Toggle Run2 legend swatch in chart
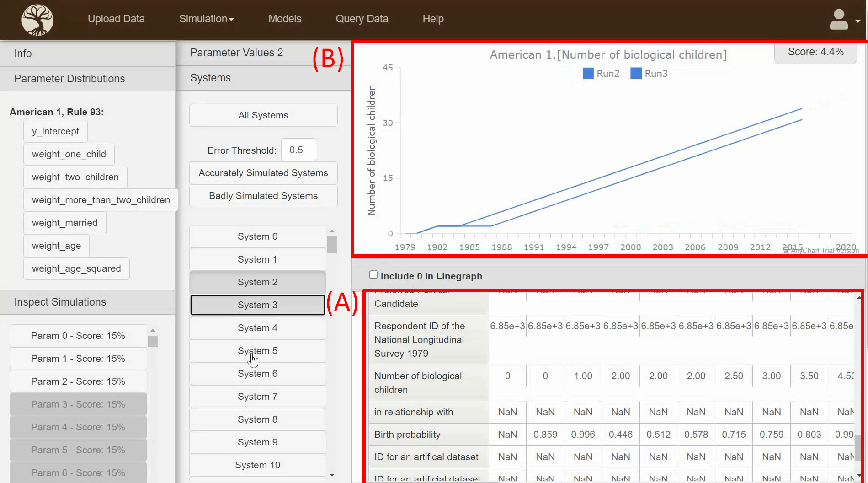Viewport: 868px width, 483px height. click(588, 73)
